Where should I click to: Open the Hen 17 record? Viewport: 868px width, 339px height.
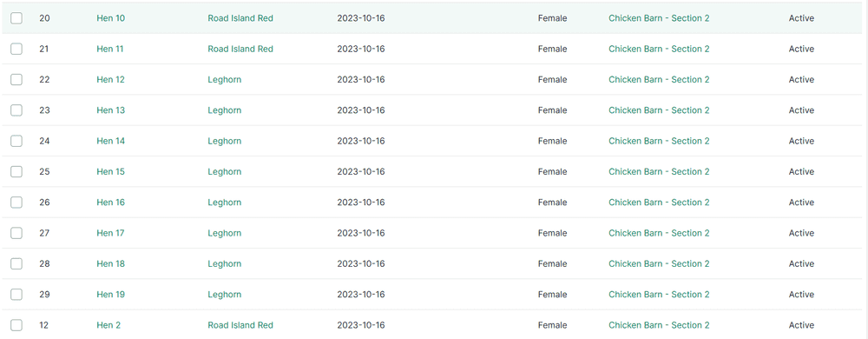[111, 233]
